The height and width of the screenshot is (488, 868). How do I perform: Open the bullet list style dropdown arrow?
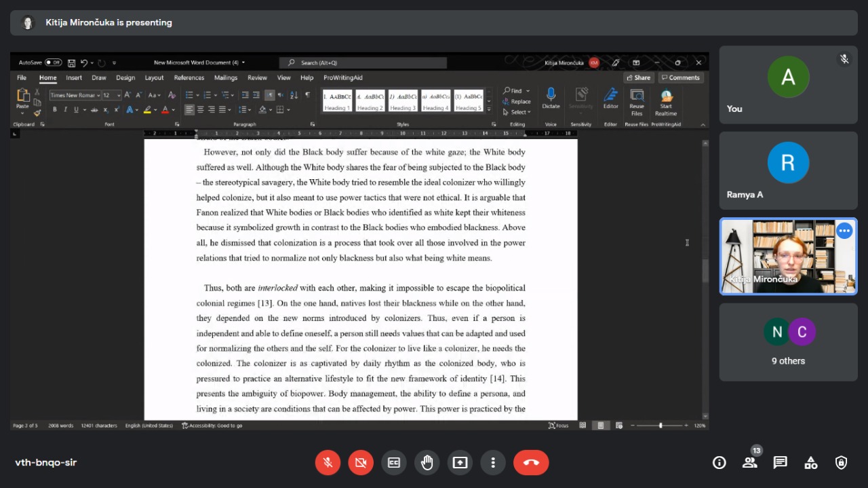pyautogui.click(x=197, y=95)
